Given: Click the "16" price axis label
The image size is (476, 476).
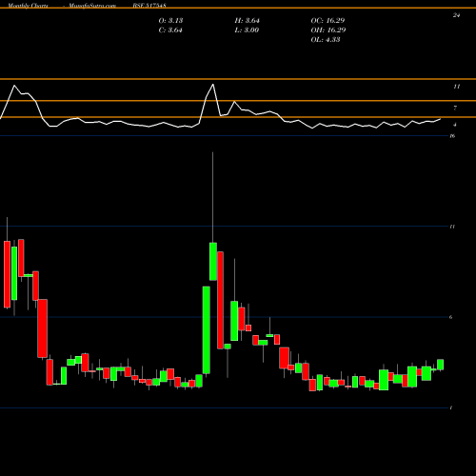Looking at the screenshot, I should [x=452, y=136].
